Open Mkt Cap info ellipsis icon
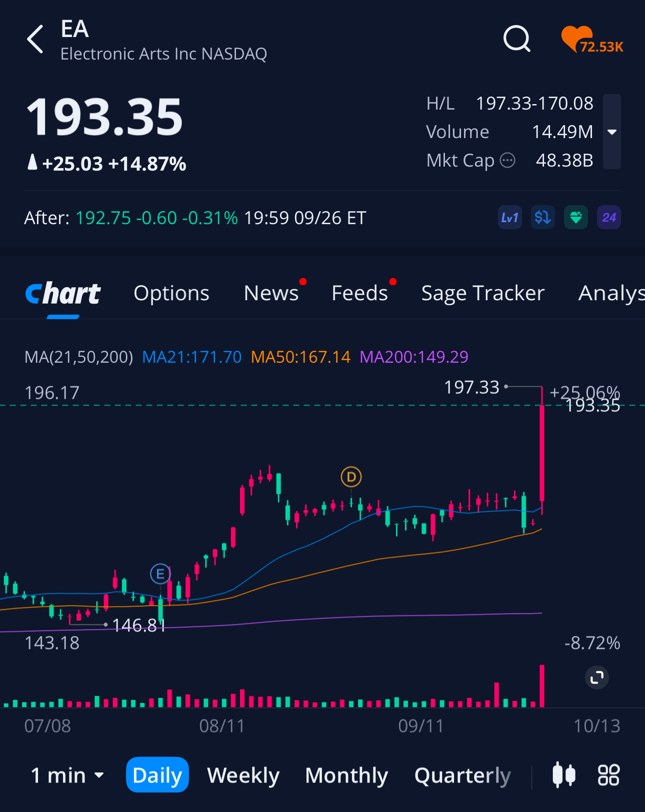 pos(507,161)
